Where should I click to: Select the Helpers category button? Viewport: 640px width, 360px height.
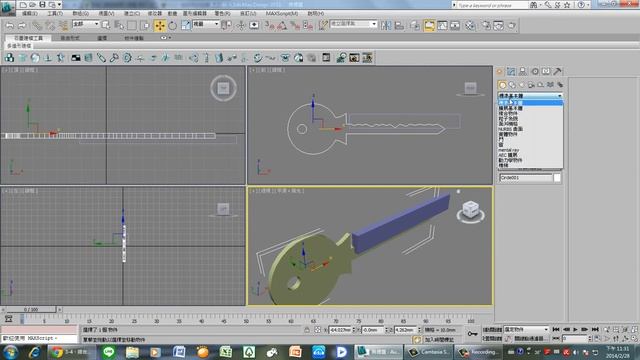tap(541, 85)
